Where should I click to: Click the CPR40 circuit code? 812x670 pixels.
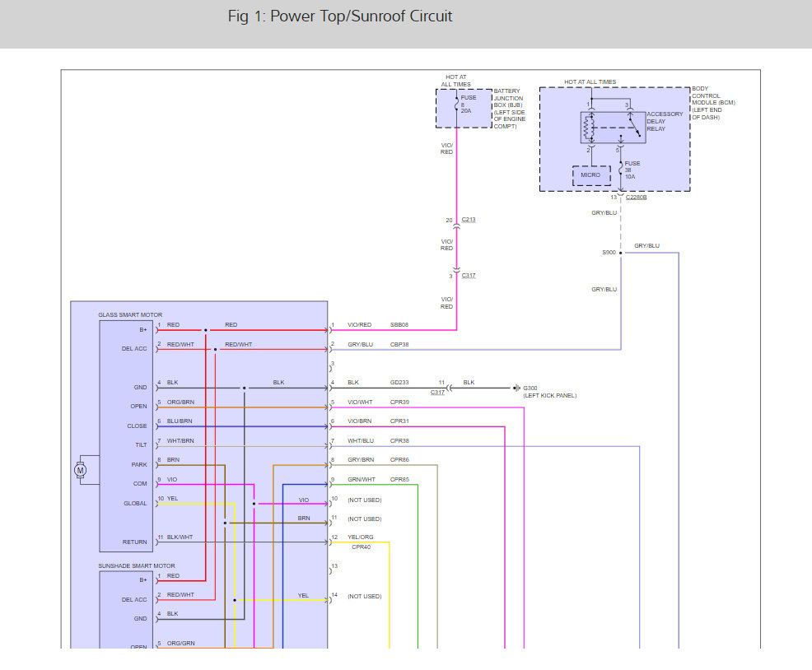tap(361, 547)
